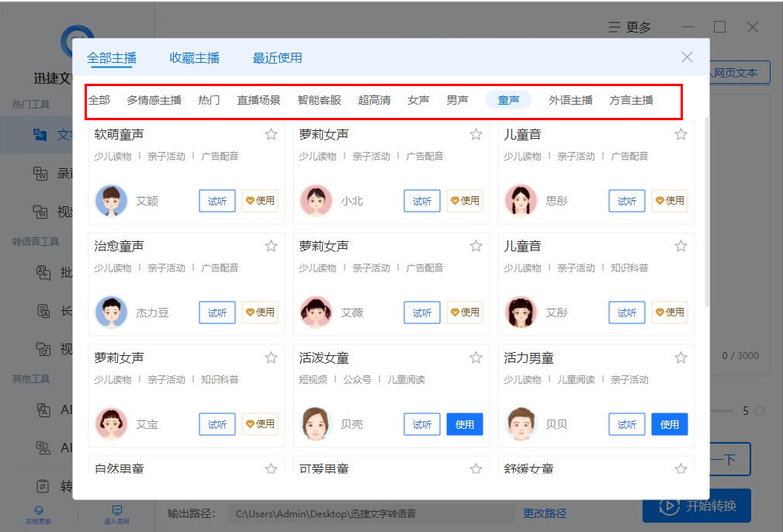Click 开始转换 button

[697, 506]
